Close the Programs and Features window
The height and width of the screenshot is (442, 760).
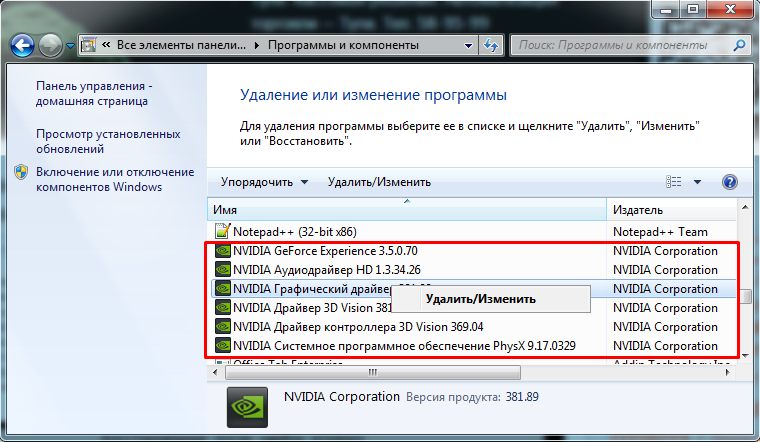click(x=730, y=9)
